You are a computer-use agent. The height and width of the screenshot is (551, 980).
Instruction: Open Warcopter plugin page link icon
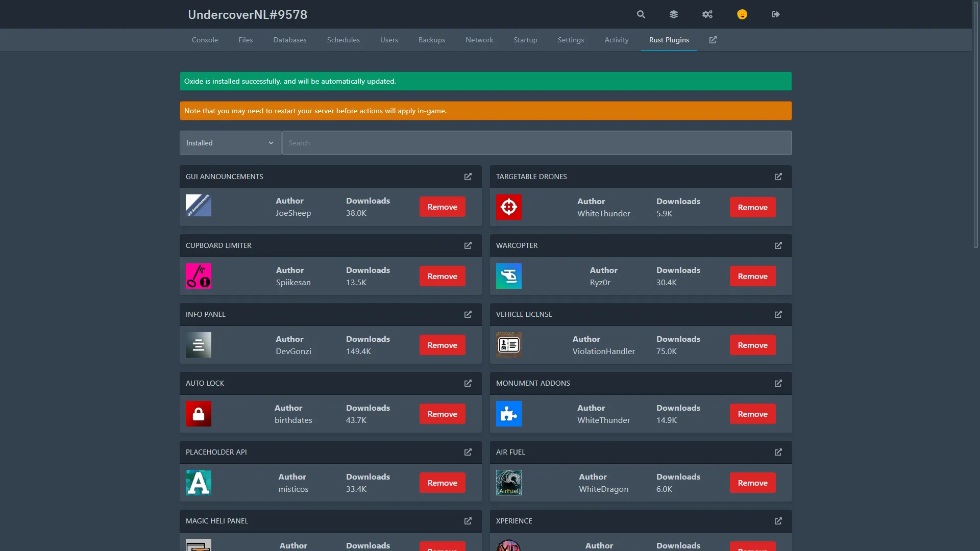click(778, 245)
